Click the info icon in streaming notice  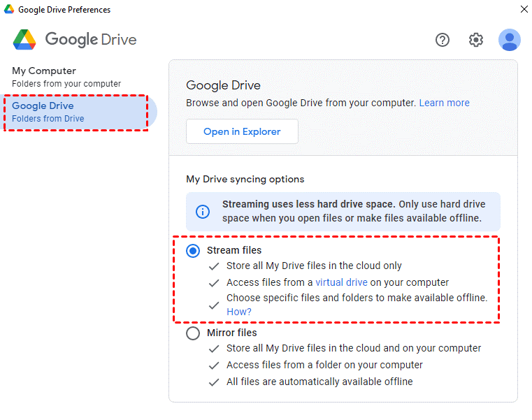tap(203, 212)
